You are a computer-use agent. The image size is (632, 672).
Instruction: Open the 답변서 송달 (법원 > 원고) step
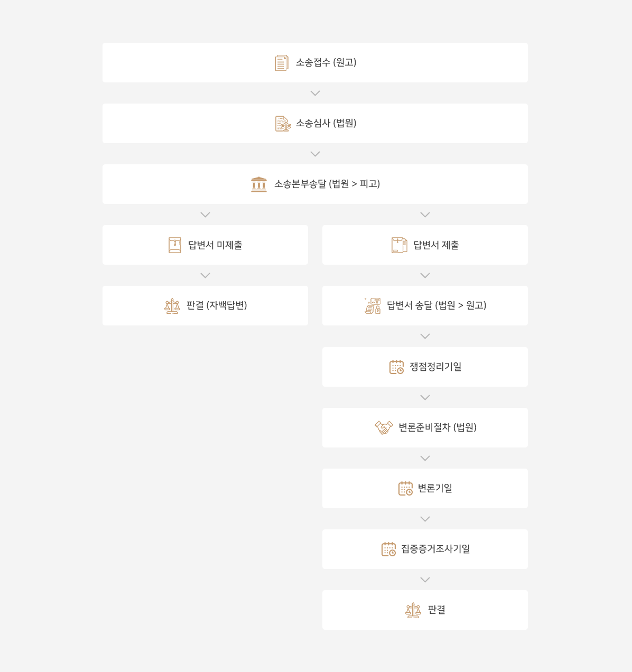click(x=425, y=306)
